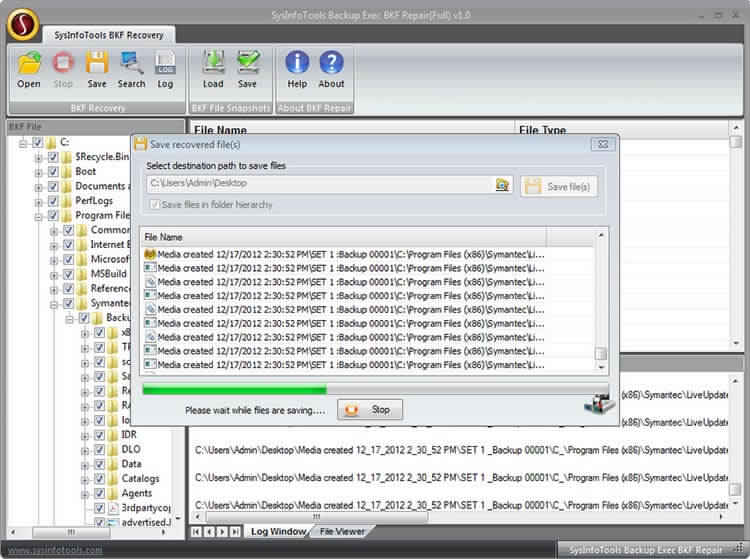Screen dimensions: 750x559
Task: Click the Catalogs folder icon
Action: click(113, 479)
